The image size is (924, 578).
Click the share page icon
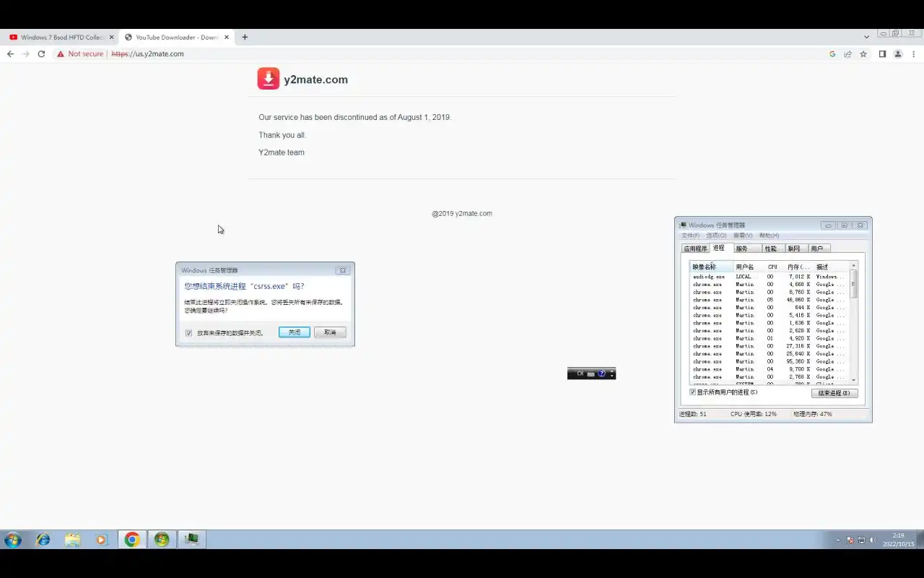847,54
